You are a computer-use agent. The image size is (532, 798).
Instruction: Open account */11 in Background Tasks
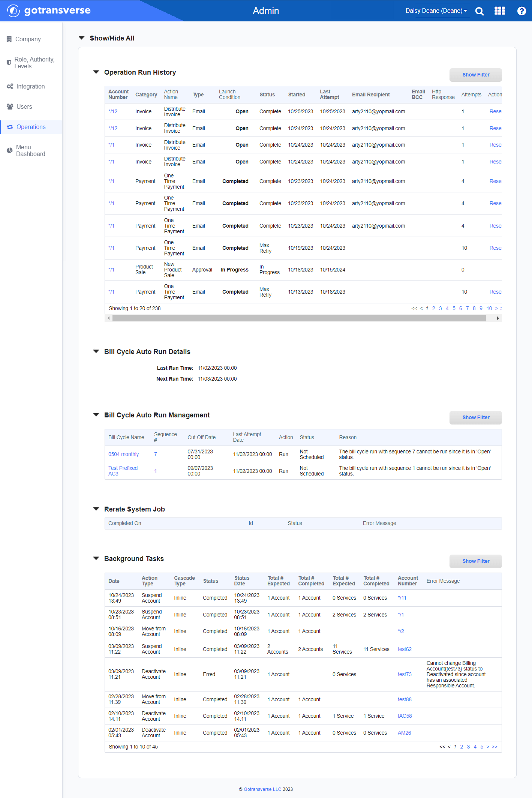coord(402,598)
